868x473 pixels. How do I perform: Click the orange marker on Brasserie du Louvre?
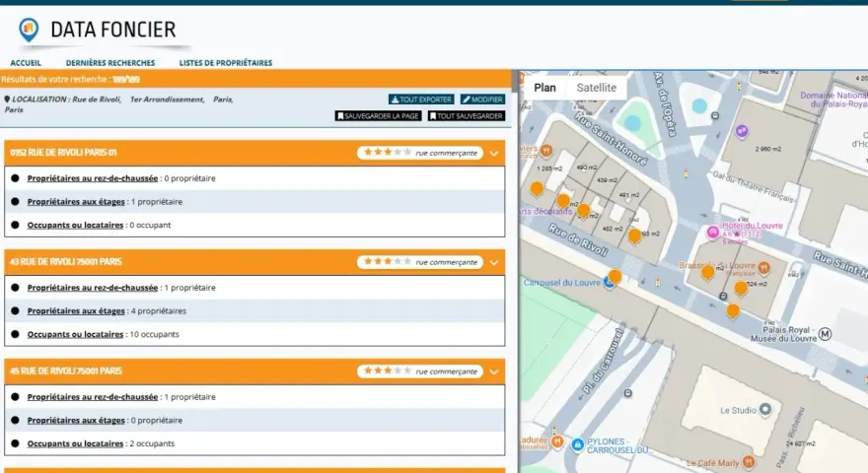click(x=707, y=272)
